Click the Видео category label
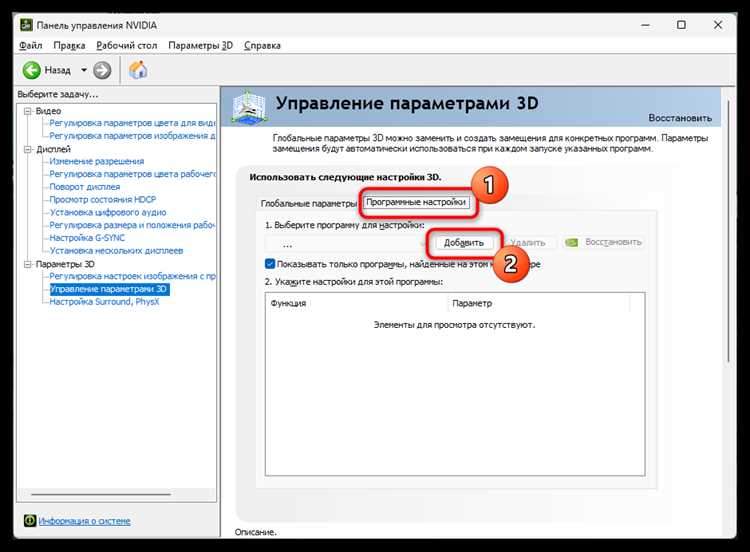 [x=48, y=111]
